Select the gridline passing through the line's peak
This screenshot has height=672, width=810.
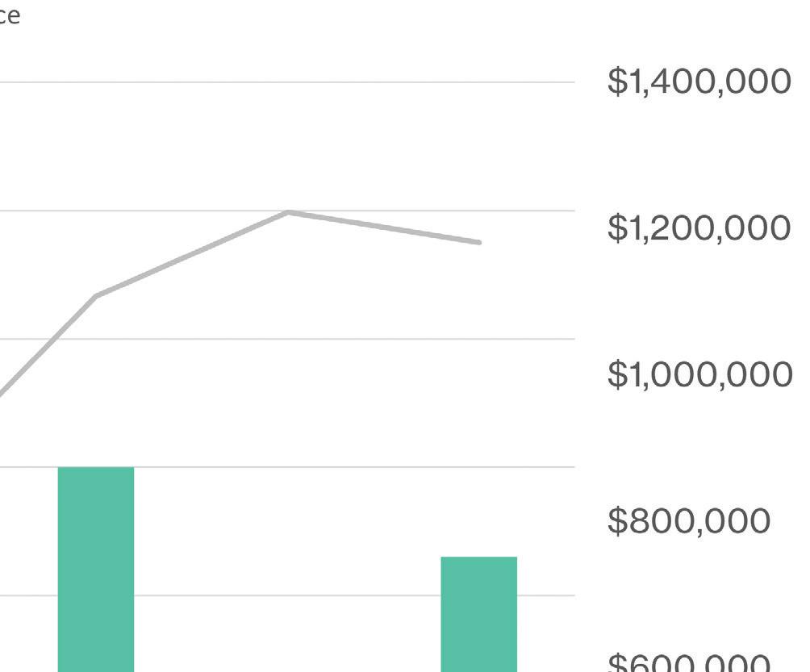pos(287,211)
